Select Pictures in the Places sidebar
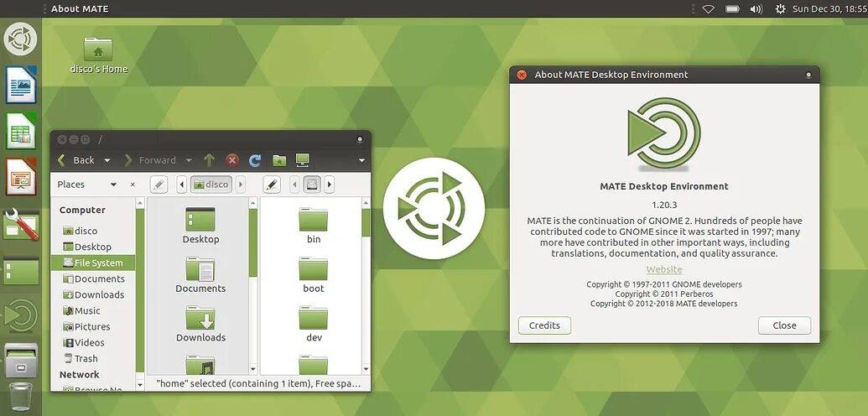868x416 pixels. 92,327
